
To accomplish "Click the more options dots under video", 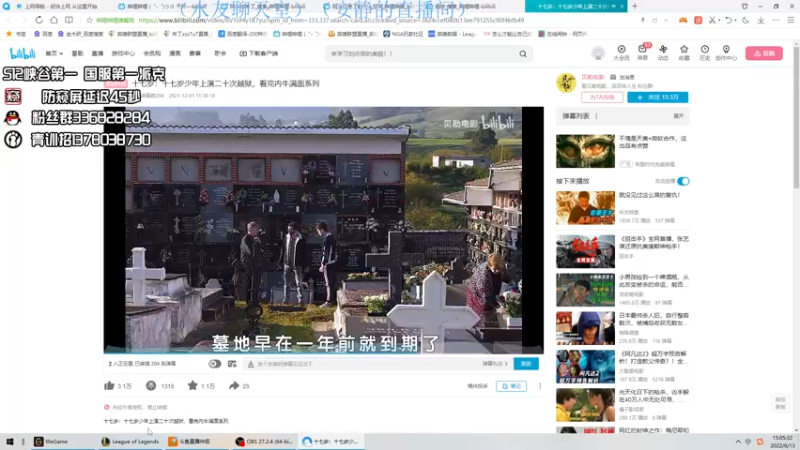I will tap(540, 386).
